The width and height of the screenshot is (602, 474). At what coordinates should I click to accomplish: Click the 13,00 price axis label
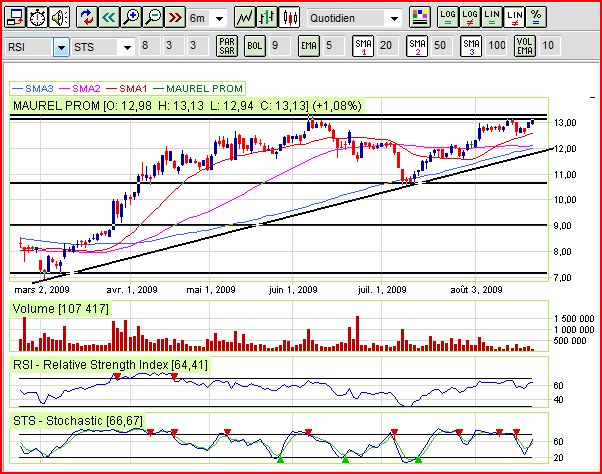pos(565,122)
